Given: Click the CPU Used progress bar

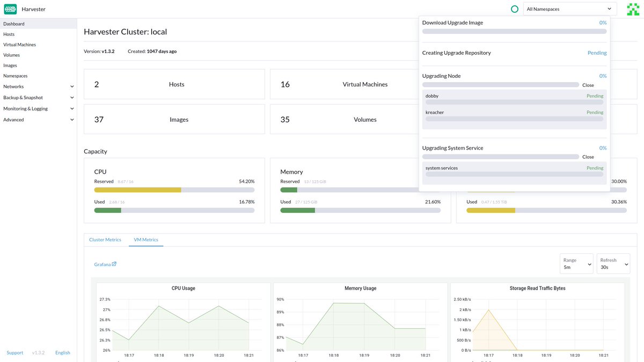Looking at the screenshot, I should 174,210.
